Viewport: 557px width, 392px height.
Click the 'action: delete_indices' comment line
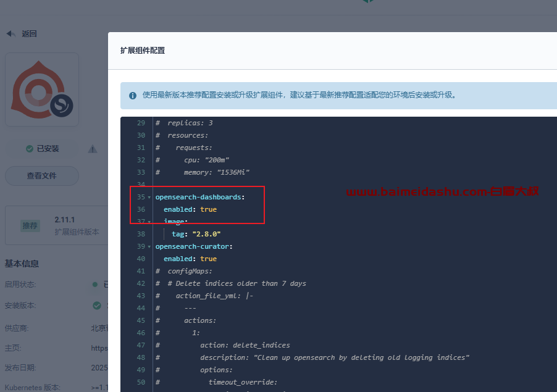(223, 345)
